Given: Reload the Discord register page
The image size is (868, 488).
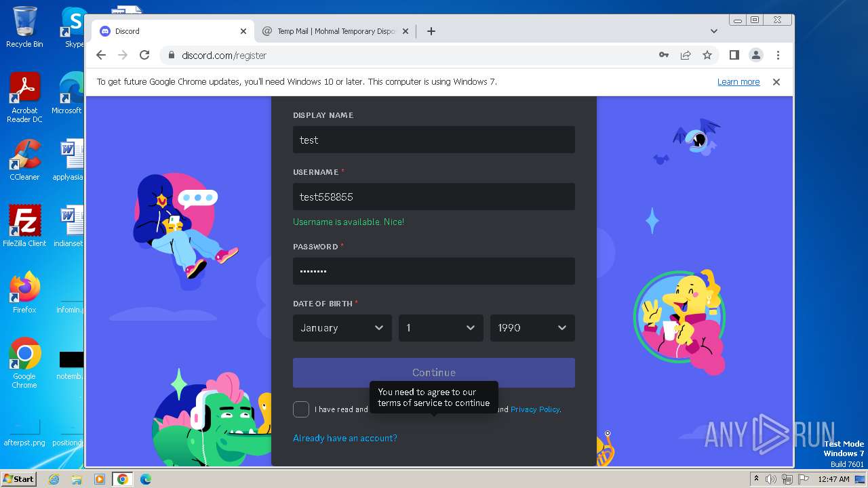Looking at the screenshot, I should coord(144,55).
